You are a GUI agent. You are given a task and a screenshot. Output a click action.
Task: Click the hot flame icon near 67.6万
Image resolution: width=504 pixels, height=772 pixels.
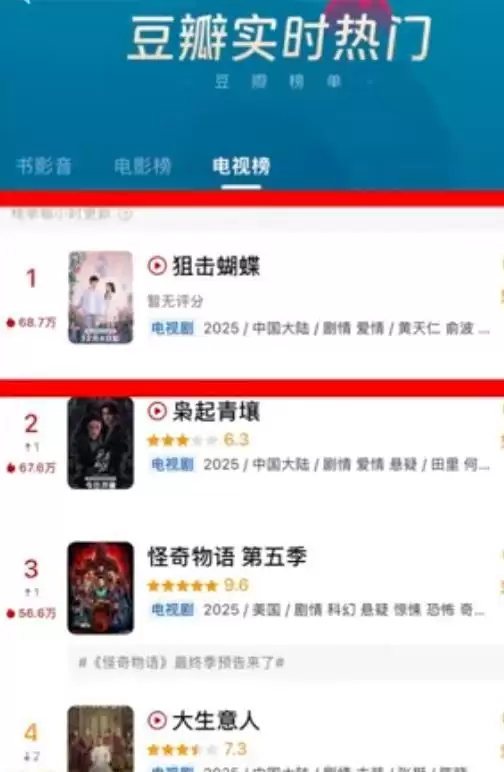(x=10, y=468)
